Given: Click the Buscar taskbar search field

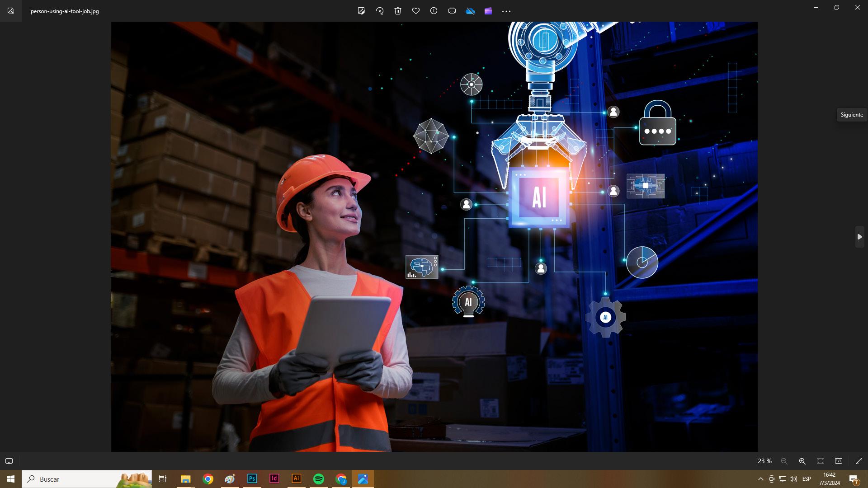Looking at the screenshot, I should click(77, 479).
